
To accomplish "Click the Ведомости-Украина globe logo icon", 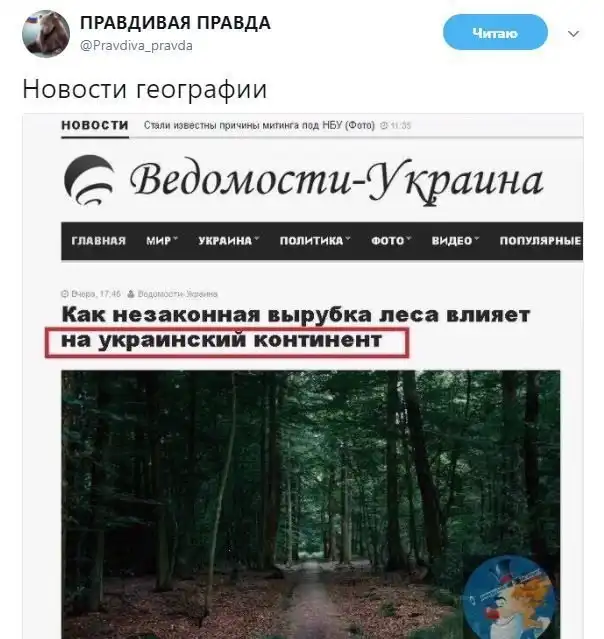I will coord(90,180).
